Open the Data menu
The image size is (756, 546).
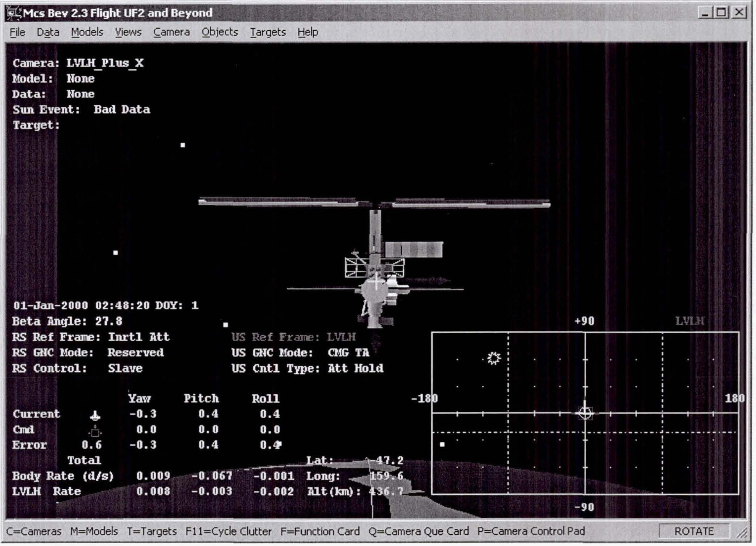pyautogui.click(x=48, y=32)
